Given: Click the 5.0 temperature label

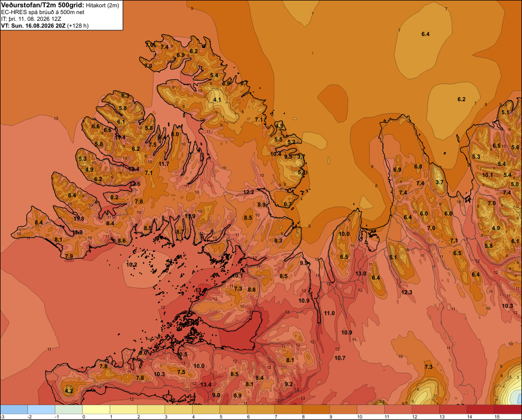Looking at the screenshot, I should (x=515, y=184).
